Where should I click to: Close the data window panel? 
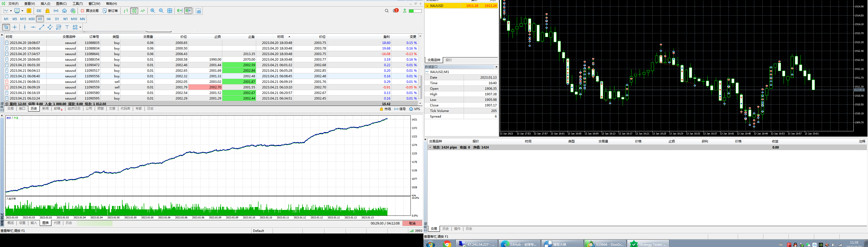[496, 67]
